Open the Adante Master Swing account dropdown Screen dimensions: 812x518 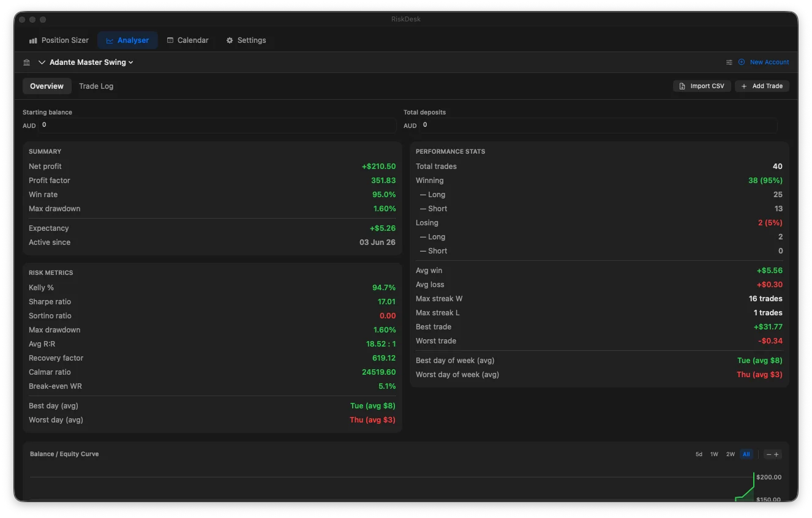(x=91, y=62)
